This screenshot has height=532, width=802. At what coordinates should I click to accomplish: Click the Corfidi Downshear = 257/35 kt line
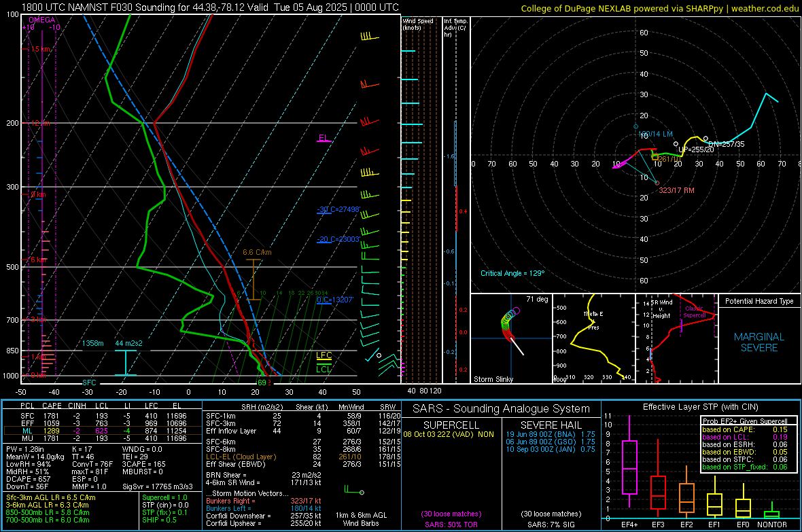264,516
